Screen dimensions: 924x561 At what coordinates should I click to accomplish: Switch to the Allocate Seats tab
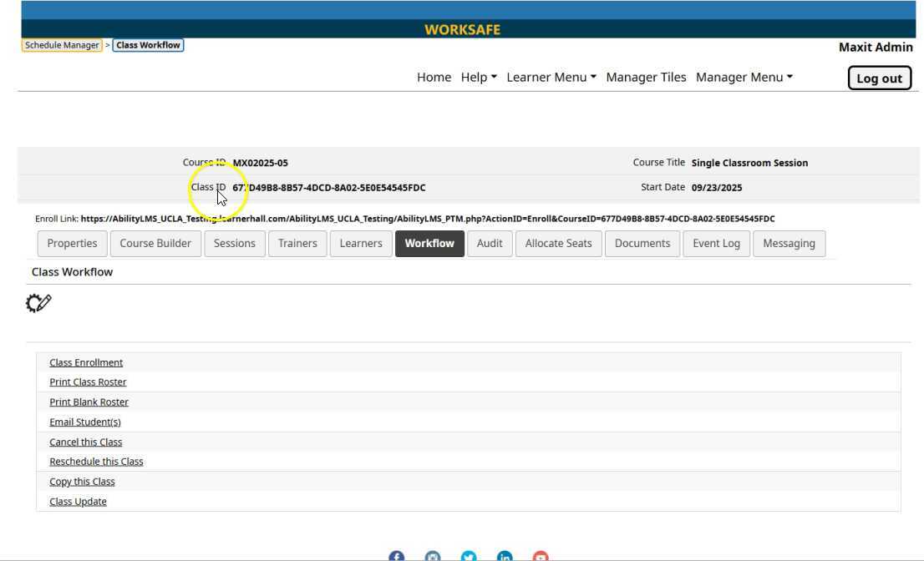point(559,244)
